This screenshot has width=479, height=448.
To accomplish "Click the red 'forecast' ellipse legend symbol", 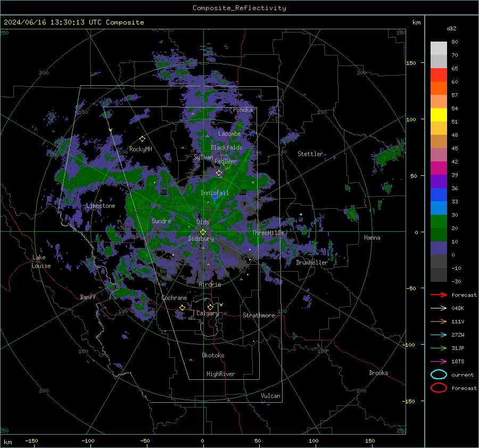I will tap(439, 388).
